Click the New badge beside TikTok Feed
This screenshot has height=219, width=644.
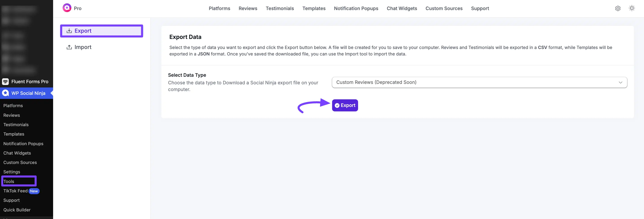tap(34, 191)
